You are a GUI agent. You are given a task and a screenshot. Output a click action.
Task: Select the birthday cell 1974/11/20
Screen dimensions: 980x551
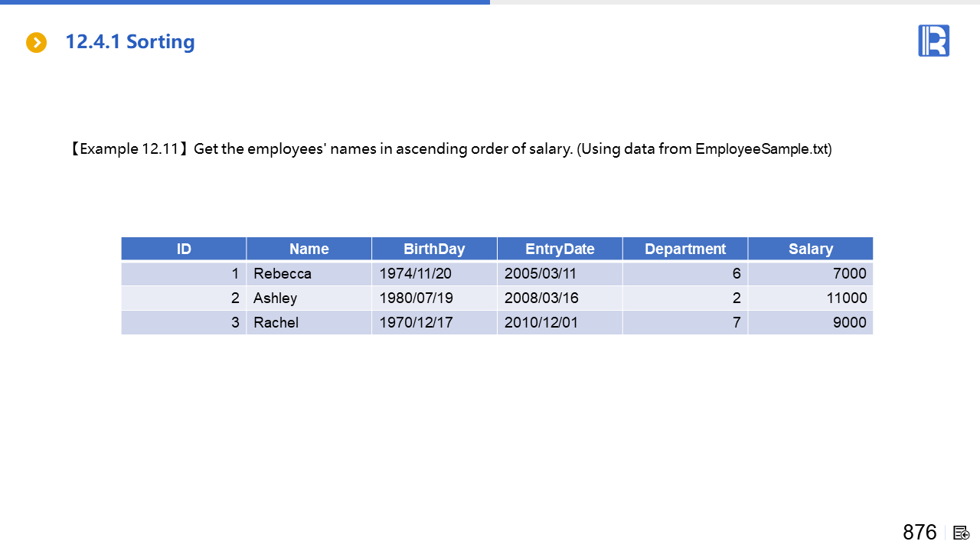(x=416, y=273)
